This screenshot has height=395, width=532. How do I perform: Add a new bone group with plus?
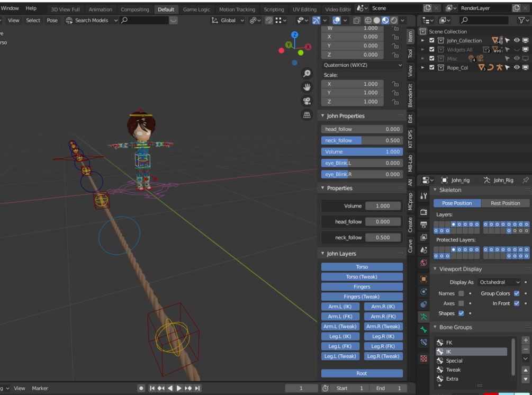pyautogui.click(x=526, y=340)
